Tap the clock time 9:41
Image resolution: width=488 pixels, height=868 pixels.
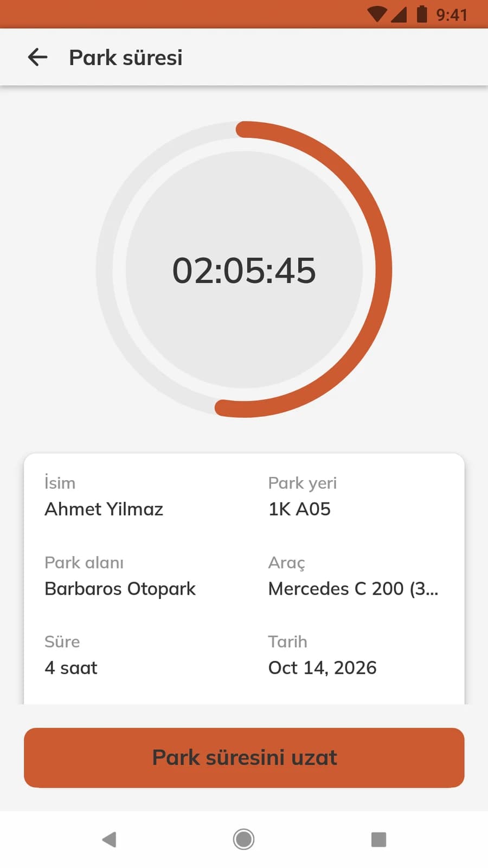coord(451,15)
